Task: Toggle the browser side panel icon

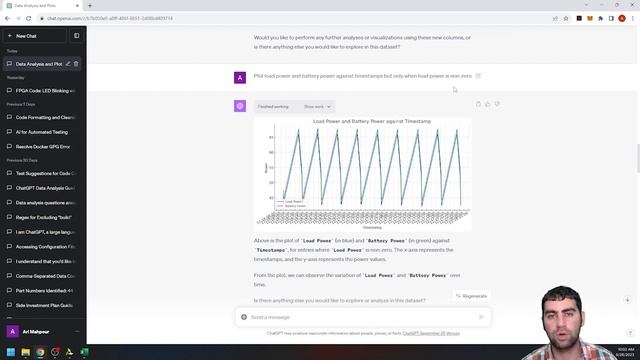Action: pos(611,18)
